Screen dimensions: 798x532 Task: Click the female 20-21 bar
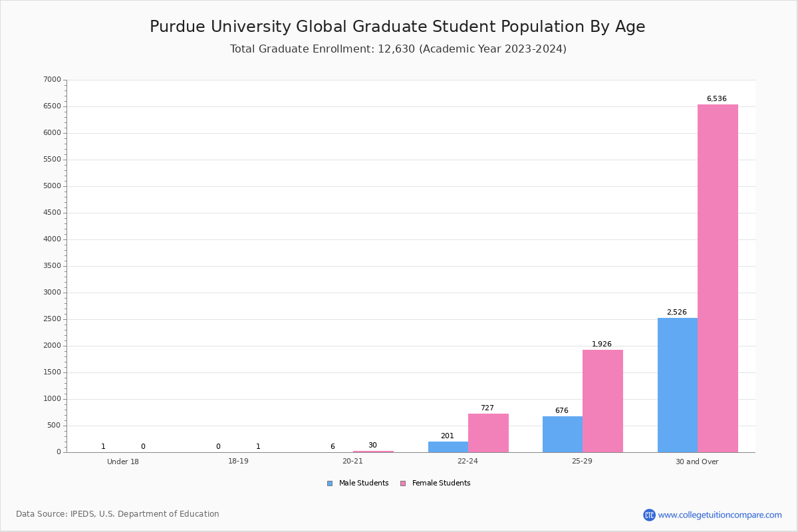coord(373,452)
